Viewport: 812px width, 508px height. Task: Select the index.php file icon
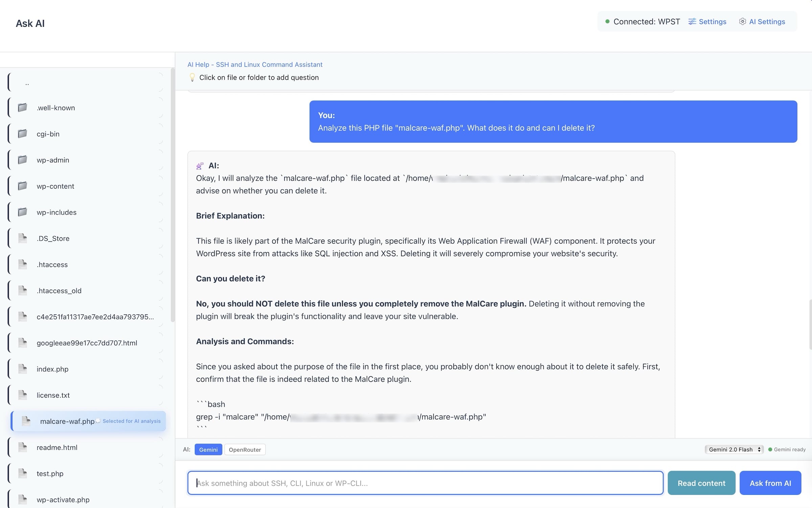click(22, 369)
